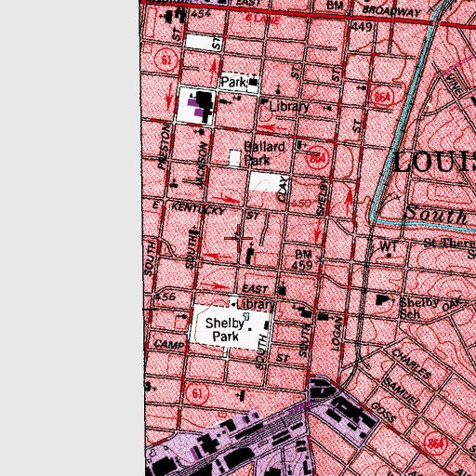Click the 86A route marker circle
Screen dimensions: 476x476
coord(382,98)
